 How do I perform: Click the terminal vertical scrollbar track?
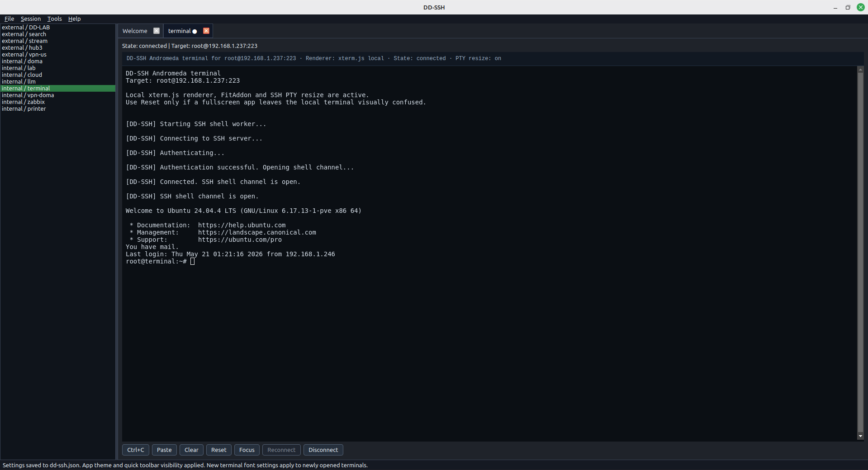tap(860, 253)
